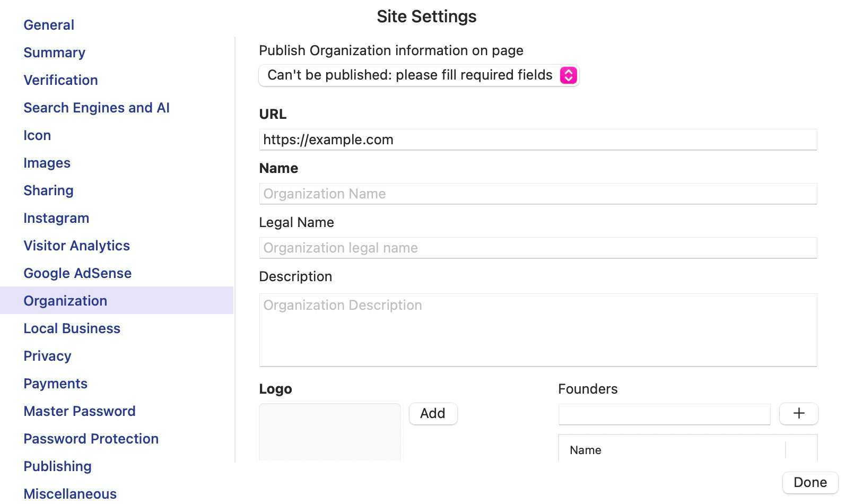
Task: Click the Organization Description text area
Action: [x=538, y=329]
